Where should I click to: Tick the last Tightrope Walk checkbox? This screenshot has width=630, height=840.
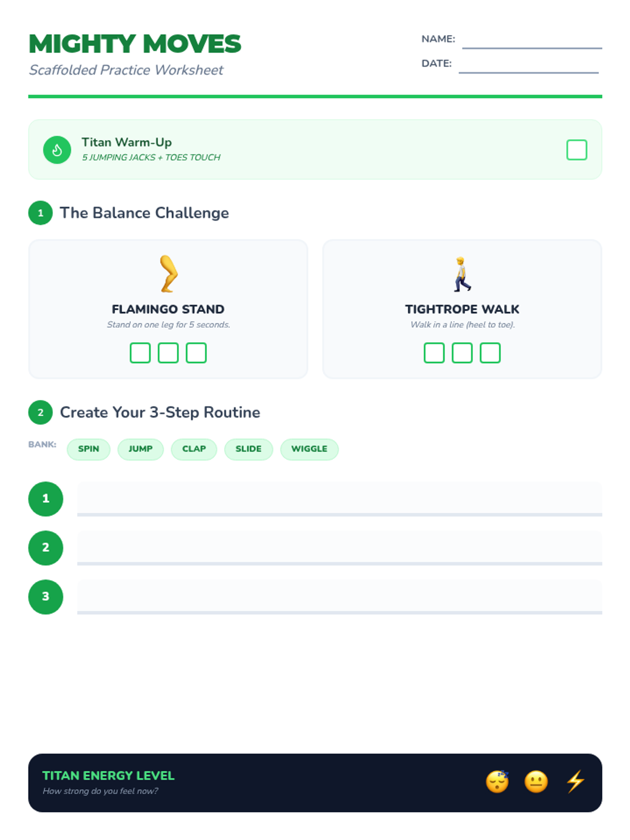pos(490,353)
